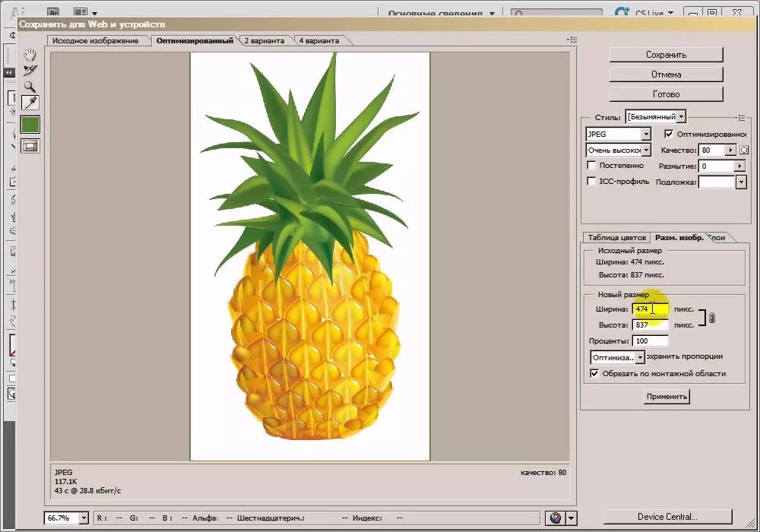Collapse the Illustrator tools panel double-arrow

9,72
